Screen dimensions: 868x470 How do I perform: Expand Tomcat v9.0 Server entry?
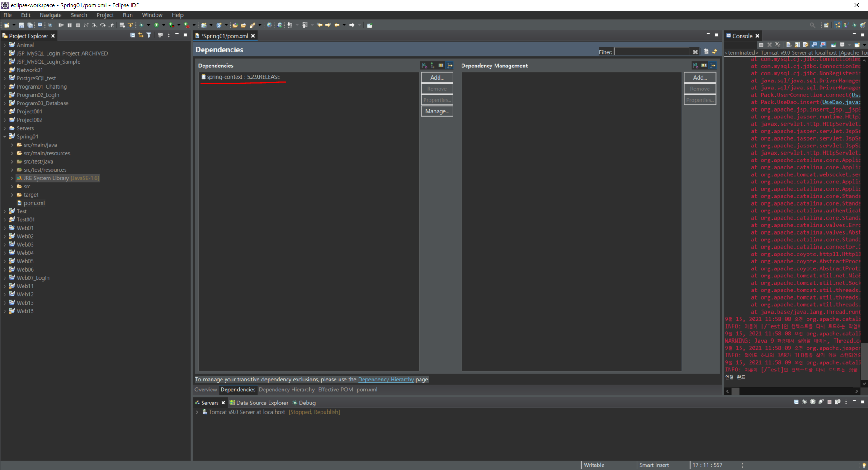pyautogui.click(x=197, y=412)
